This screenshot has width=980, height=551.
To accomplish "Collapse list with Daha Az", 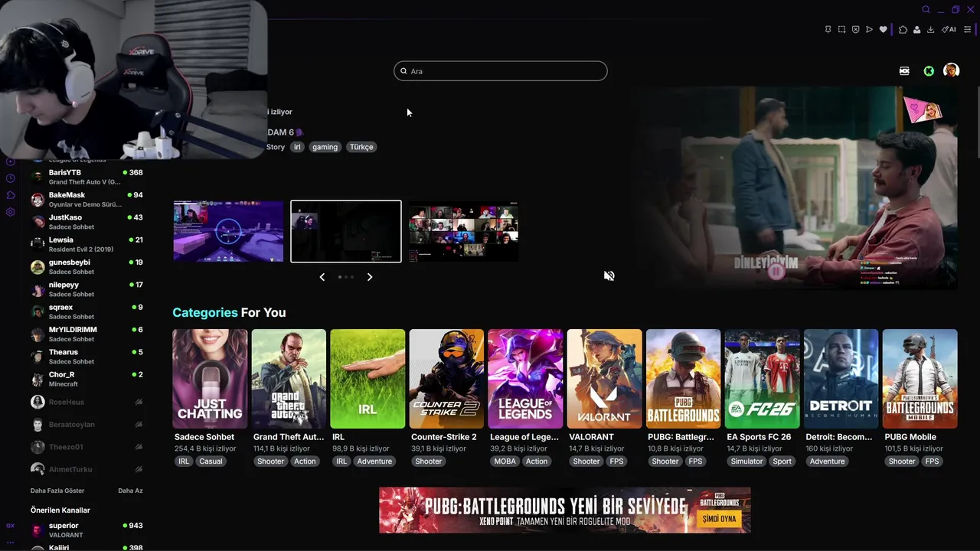I will pos(130,491).
